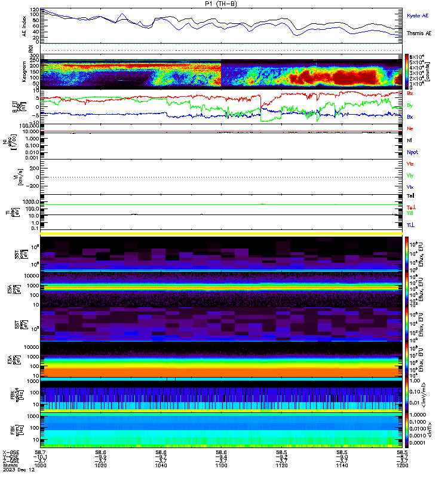Click the Keogram axis label
The height and width of the screenshot is (478, 448).
(x=24, y=72)
